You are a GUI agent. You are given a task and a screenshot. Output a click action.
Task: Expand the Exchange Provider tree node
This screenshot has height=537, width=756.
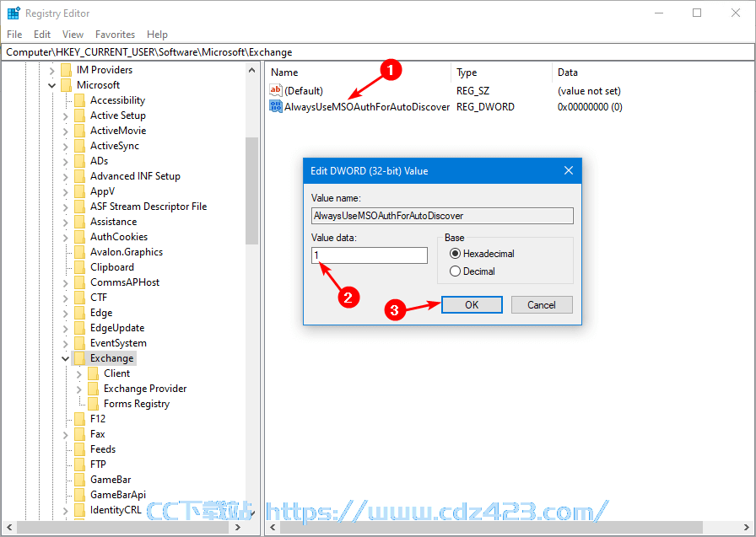pos(79,389)
